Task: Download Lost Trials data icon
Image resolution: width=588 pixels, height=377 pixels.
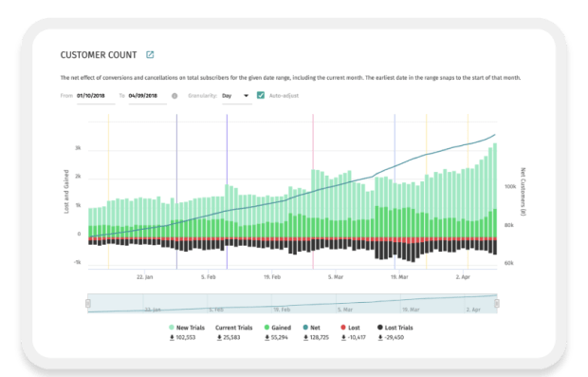Action: click(380, 337)
